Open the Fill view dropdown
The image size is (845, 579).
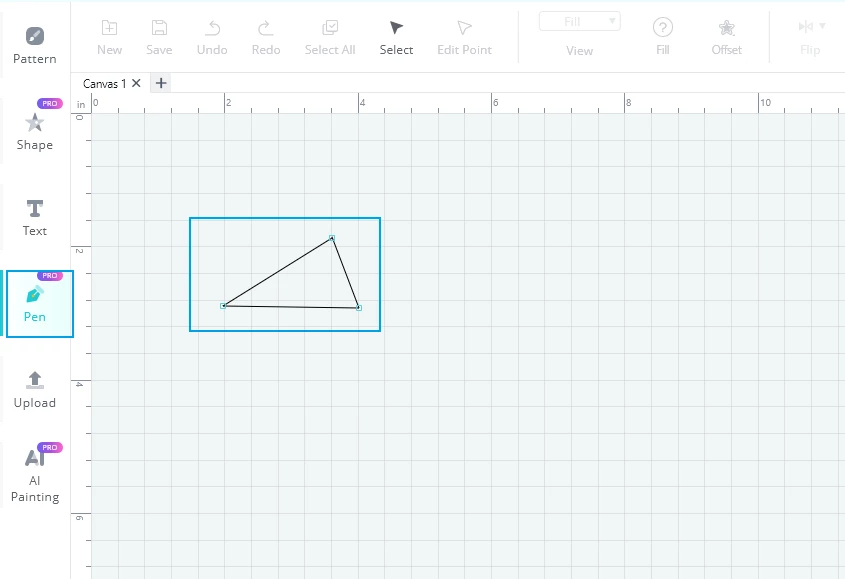[x=579, y=22]
